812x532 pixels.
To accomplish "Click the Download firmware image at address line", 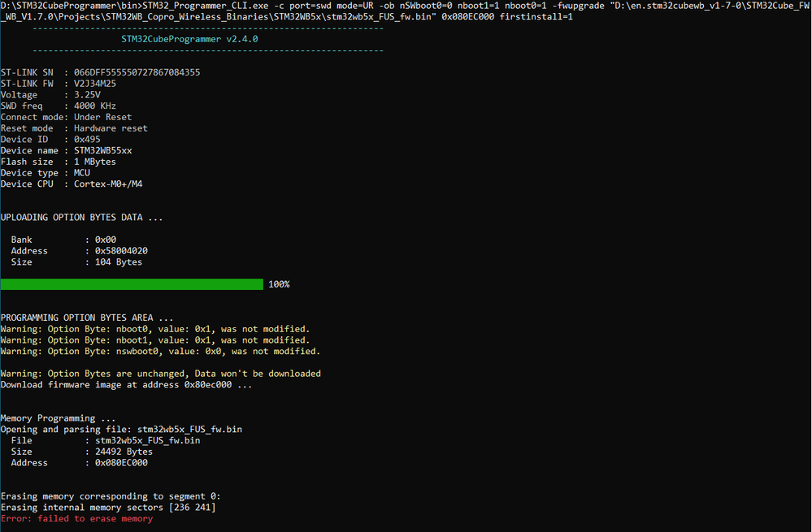I will 126,384.
